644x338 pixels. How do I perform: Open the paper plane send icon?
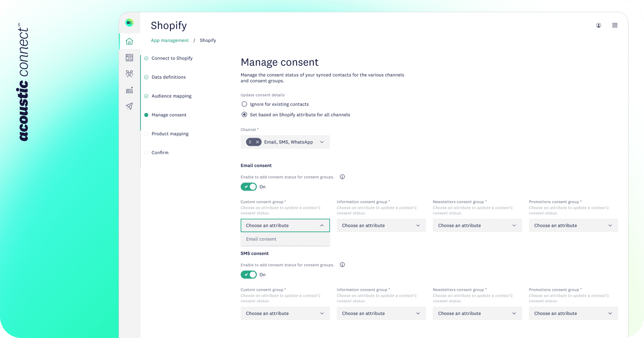(130, 106)
